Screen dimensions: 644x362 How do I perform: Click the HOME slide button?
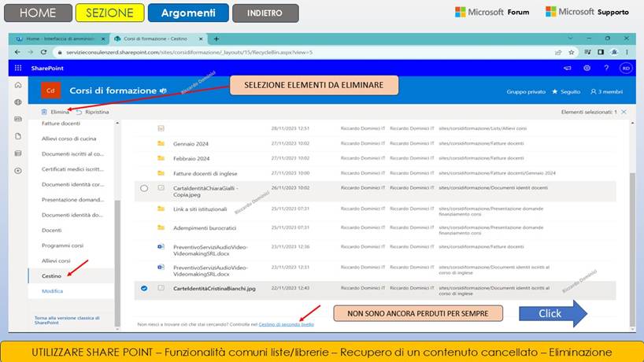point(38,13)
